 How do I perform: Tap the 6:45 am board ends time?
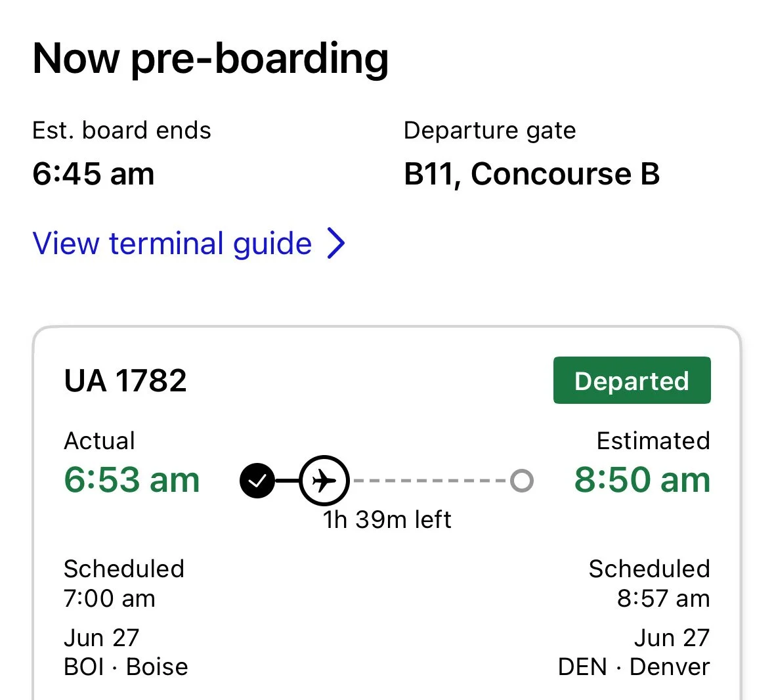point(93,174)
